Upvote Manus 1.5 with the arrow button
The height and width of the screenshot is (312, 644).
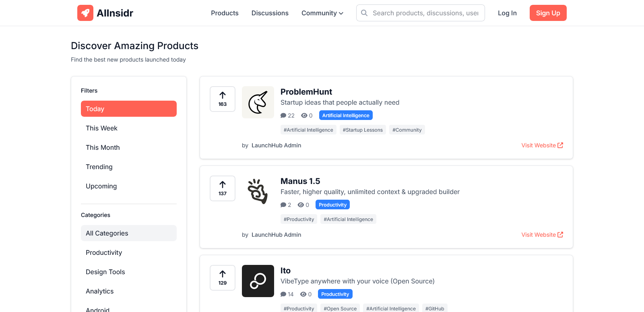click(223, 188)
